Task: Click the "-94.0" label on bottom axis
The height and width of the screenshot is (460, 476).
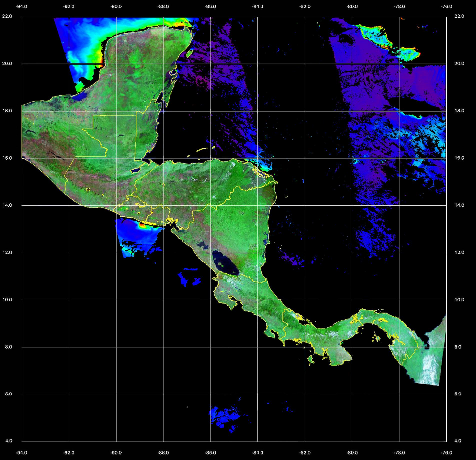Action: click(x=22, y=452)
